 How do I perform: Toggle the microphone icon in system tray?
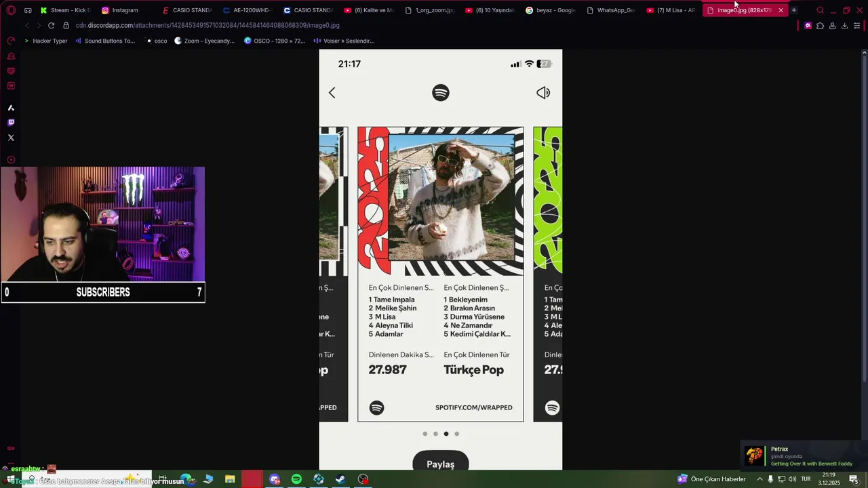(x=770, y=479)
